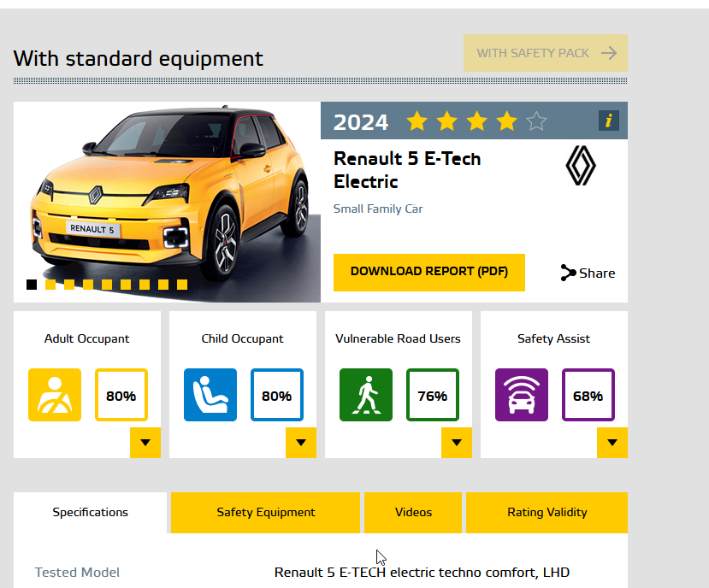This screenshot has width=709, height=588.
Task: Open the Safety Equipment tab
Action: click(x=265, y=513)
